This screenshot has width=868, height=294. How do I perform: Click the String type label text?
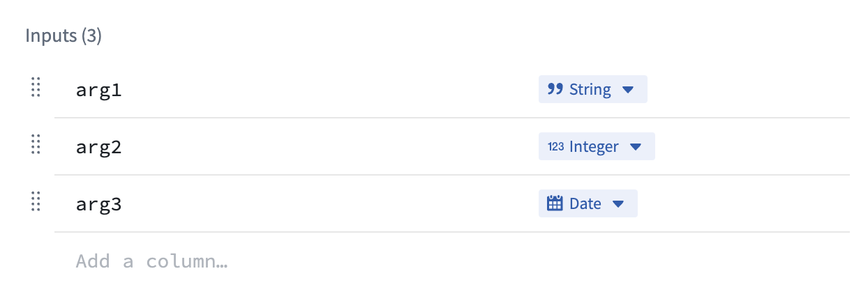tap(590, 89)
